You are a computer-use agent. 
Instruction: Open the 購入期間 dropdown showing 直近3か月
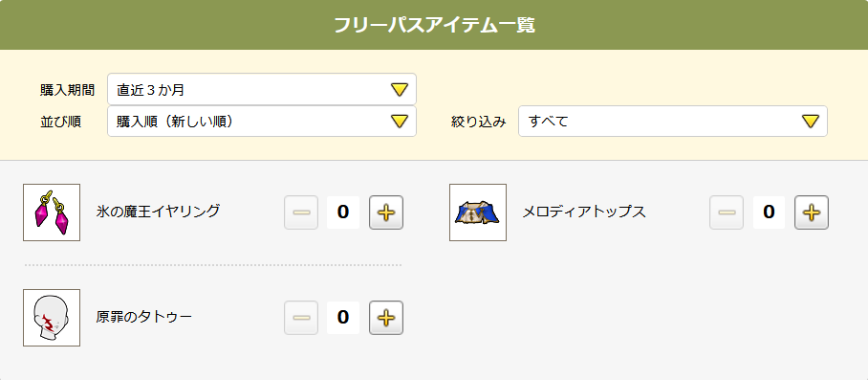click(262, 89)
